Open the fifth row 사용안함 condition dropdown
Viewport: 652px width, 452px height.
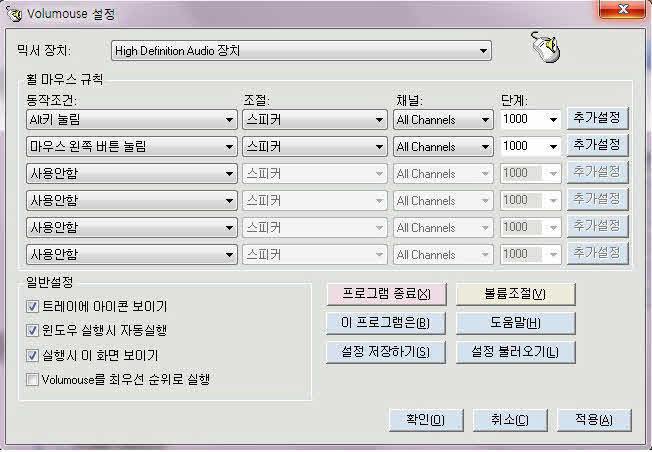point(132,227)
